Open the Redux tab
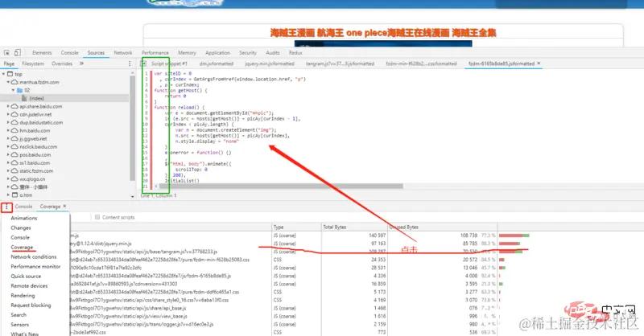Viewport: 644px width, 336px height. 295,53
